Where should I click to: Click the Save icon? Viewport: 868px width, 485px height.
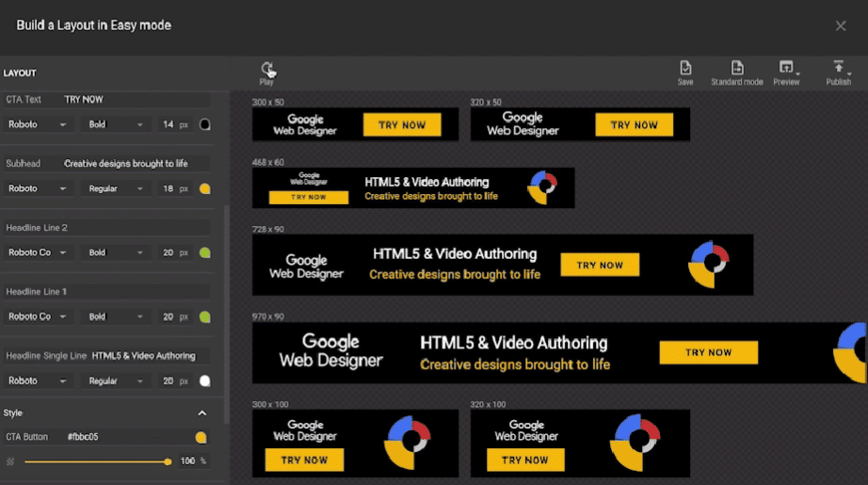click(685, 73)
